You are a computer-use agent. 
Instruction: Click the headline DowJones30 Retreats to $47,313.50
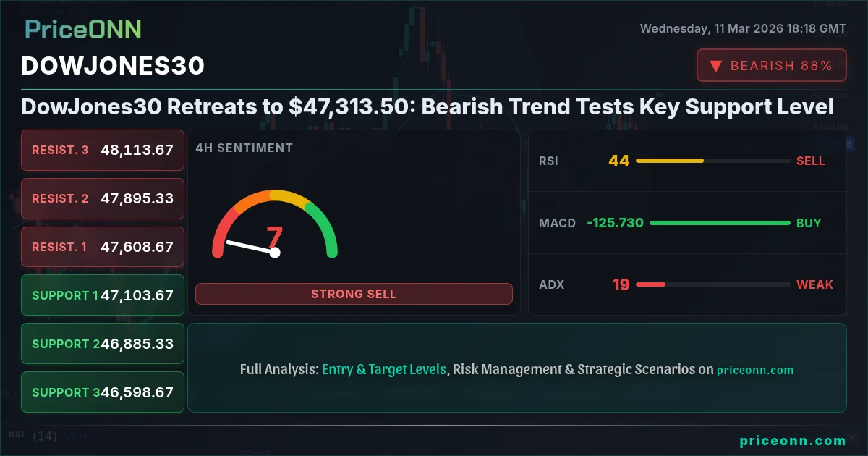pos(427,107)
